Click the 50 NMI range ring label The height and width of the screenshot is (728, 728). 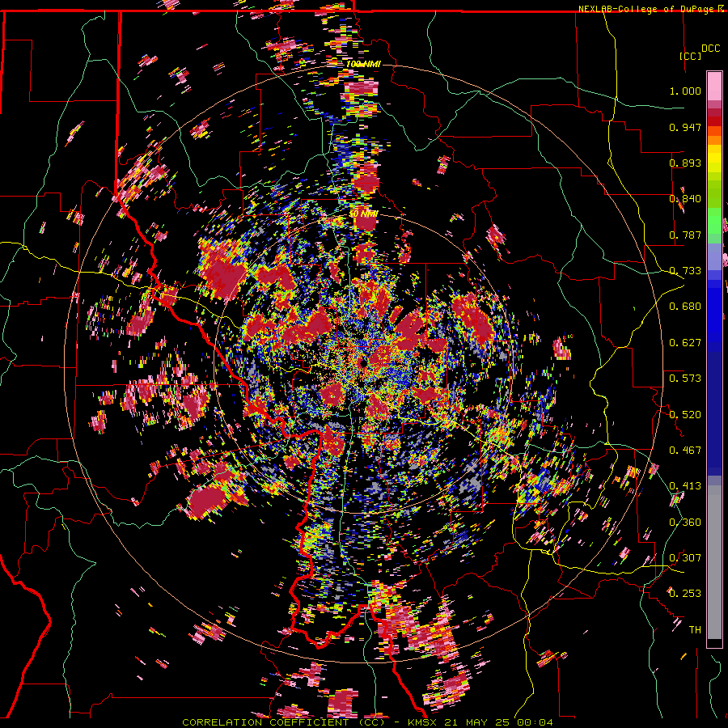(x=363, y=214)
